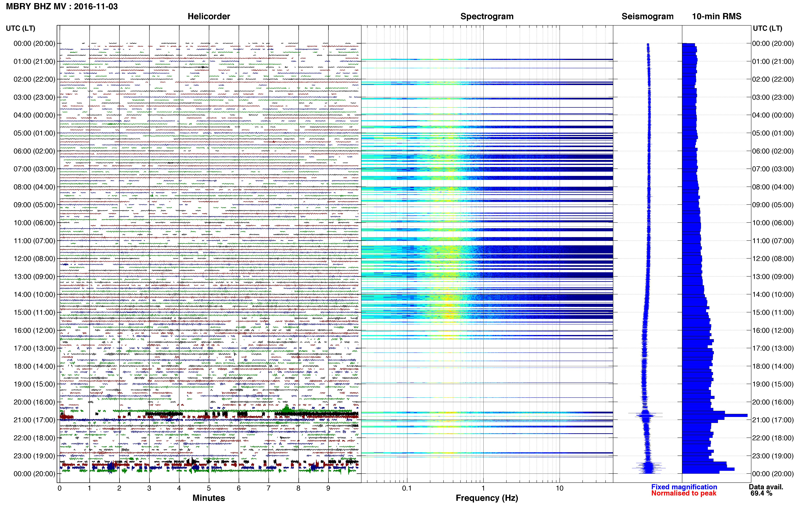This screenshot has height=508, width=812.
Task: Click RMS-side axis label '12:00 (08:00)'
Action: click(773, 259)
